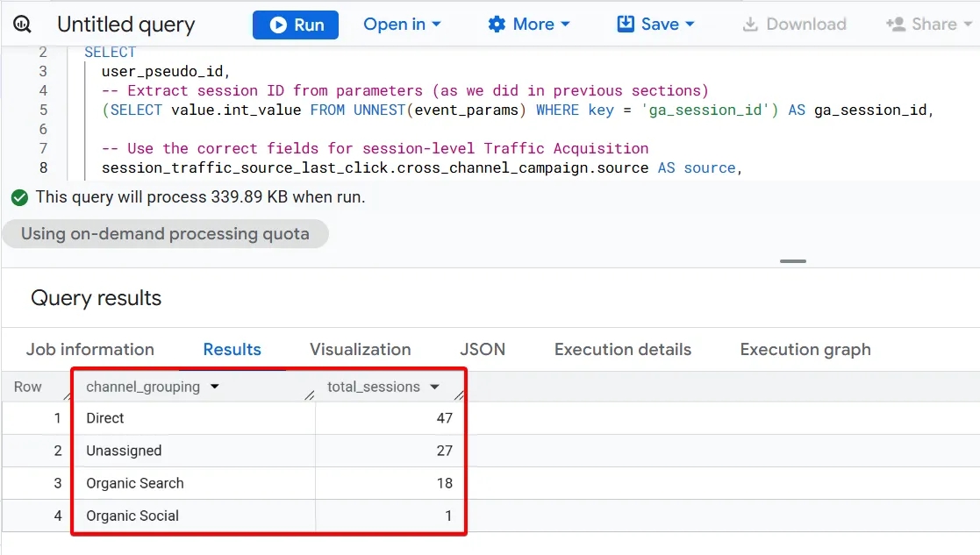
Task: Click the Save disk icon
Action: [x=626, y=24]
